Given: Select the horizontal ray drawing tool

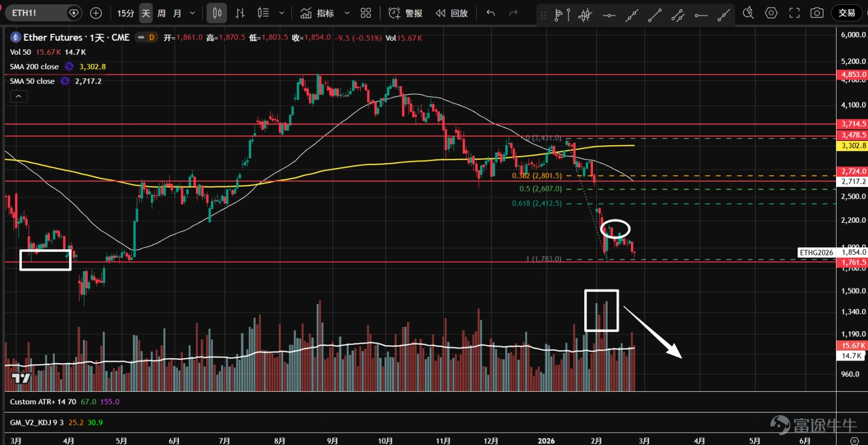Looking at the screenshot, I should (701, 15).
